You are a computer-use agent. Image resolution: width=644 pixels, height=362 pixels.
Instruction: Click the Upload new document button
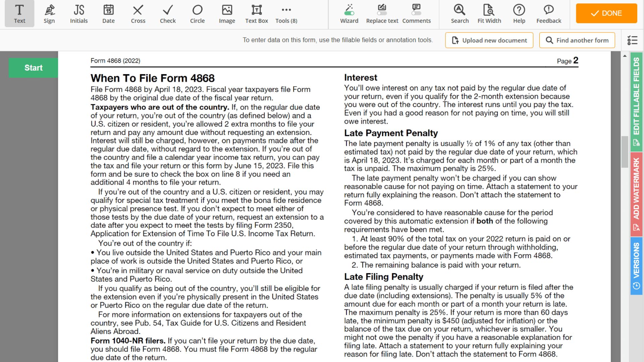click(489, 40)
